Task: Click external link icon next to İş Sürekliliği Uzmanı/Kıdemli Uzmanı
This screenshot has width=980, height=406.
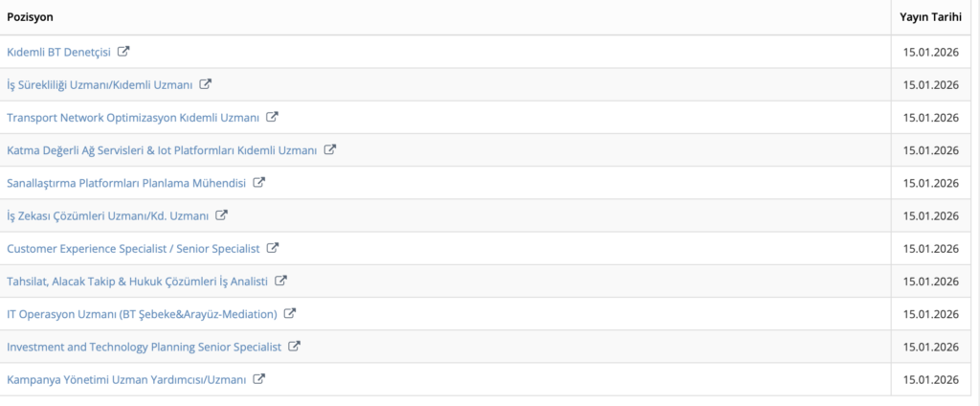Action: (206, 84)
